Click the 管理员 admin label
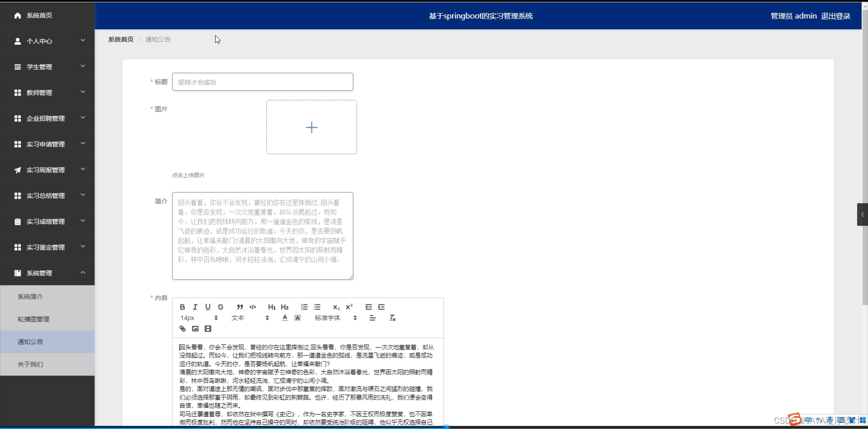Screen dimensions: 868x429 coord(793,16)
